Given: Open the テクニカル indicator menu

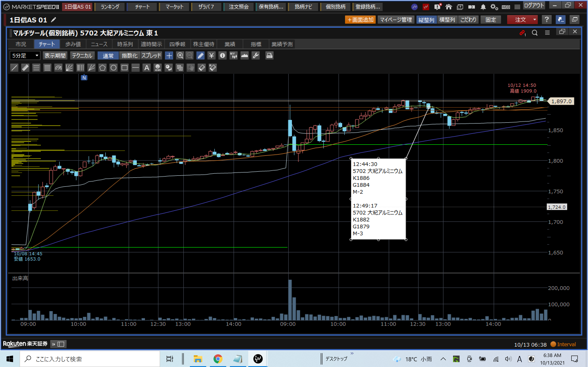Looking at the screenshot, I should [82, 56].
